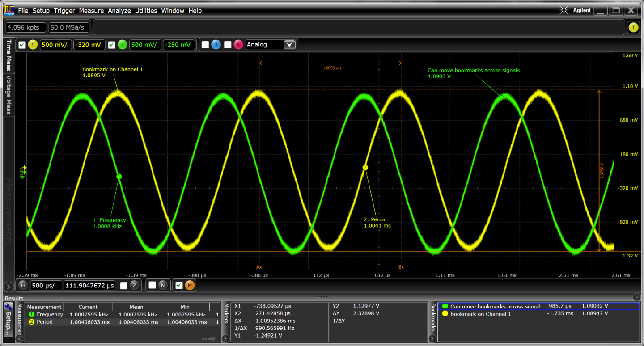
Task: Enable the channel 3 checkbox
Action: pyautogui.click(x=205, y=45)
